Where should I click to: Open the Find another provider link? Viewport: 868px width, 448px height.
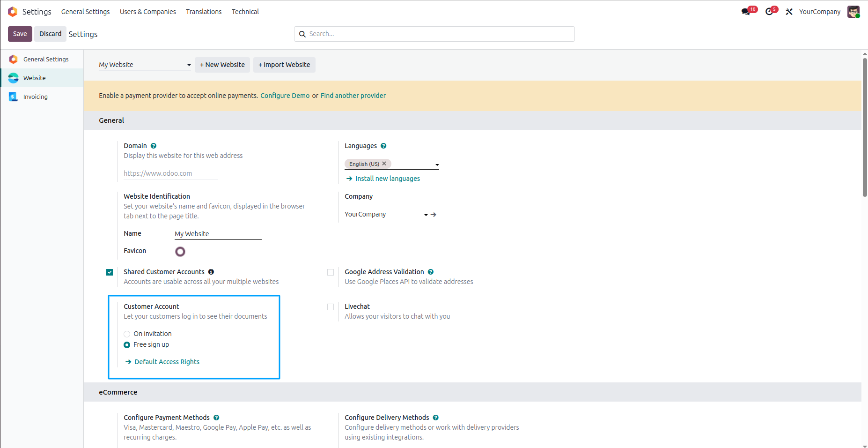point(353,96)
